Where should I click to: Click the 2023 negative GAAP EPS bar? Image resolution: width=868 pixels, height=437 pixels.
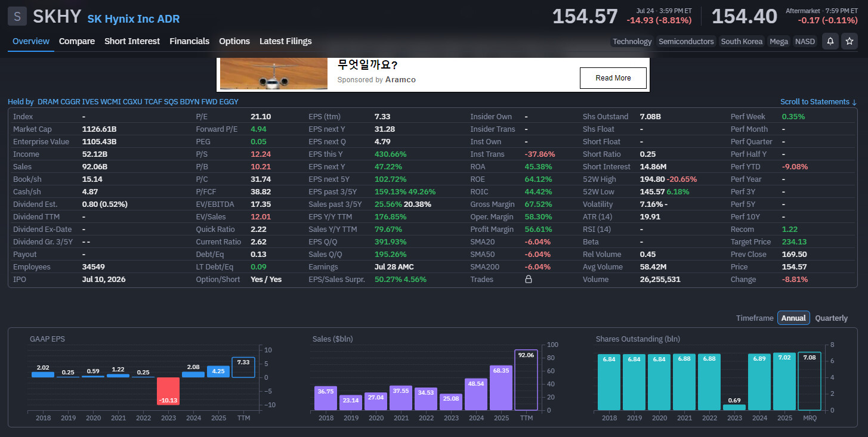168,391
